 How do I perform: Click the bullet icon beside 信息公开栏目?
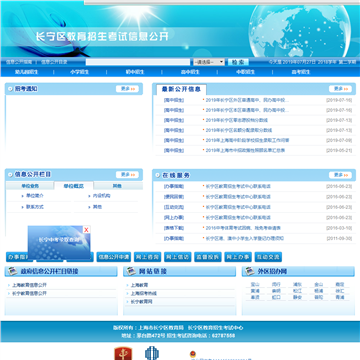[x=10, y=175]
